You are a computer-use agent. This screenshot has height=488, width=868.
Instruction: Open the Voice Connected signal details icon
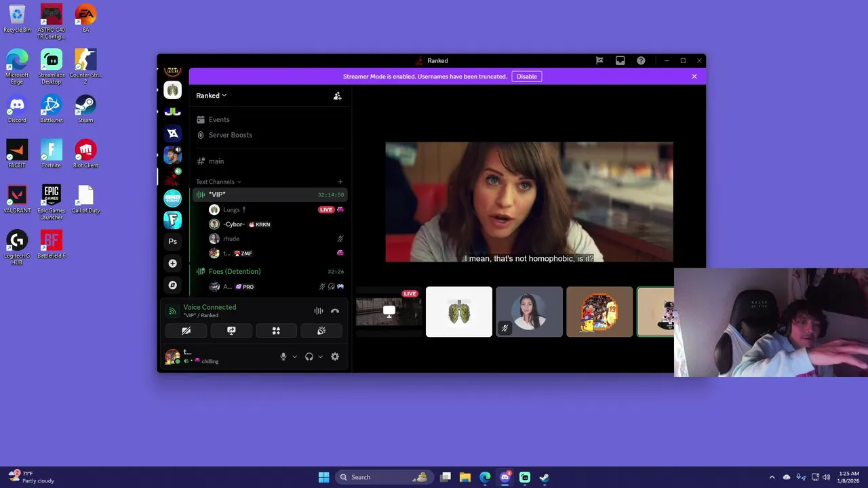coord(172,311)
